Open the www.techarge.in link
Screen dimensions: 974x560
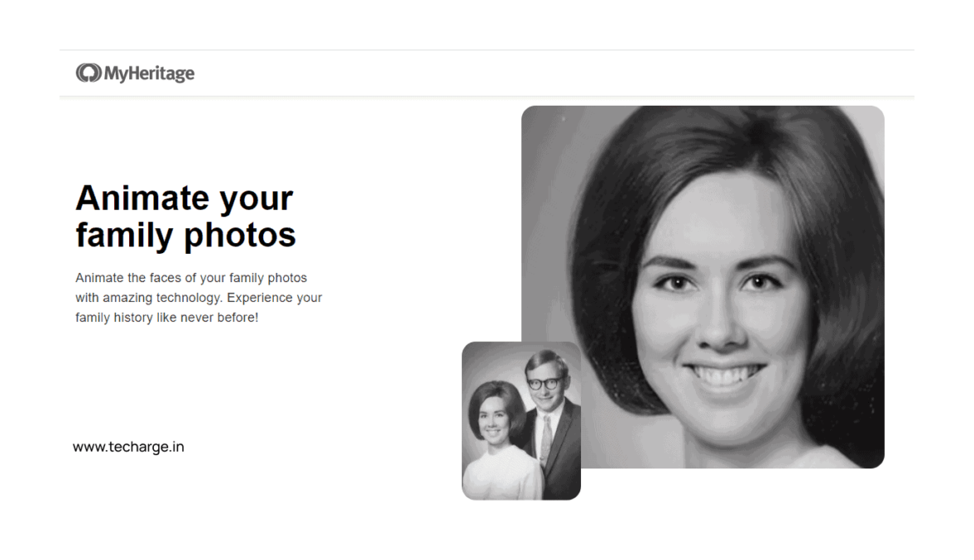[128, 447]
